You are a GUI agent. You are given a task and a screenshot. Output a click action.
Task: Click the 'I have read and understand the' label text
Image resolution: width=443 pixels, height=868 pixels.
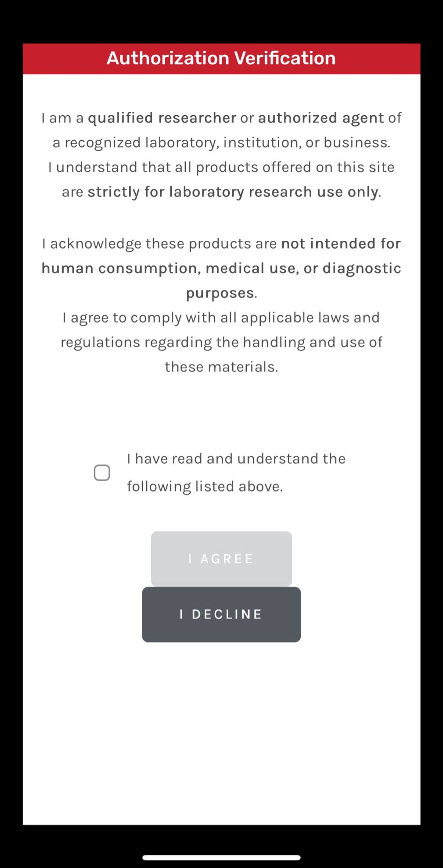pos(236,459)
